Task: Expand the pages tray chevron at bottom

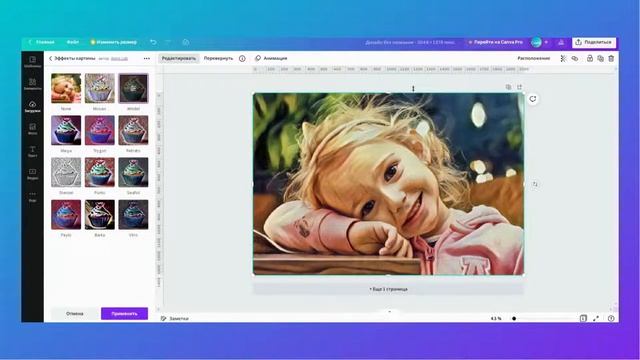Action: [389, 312]
